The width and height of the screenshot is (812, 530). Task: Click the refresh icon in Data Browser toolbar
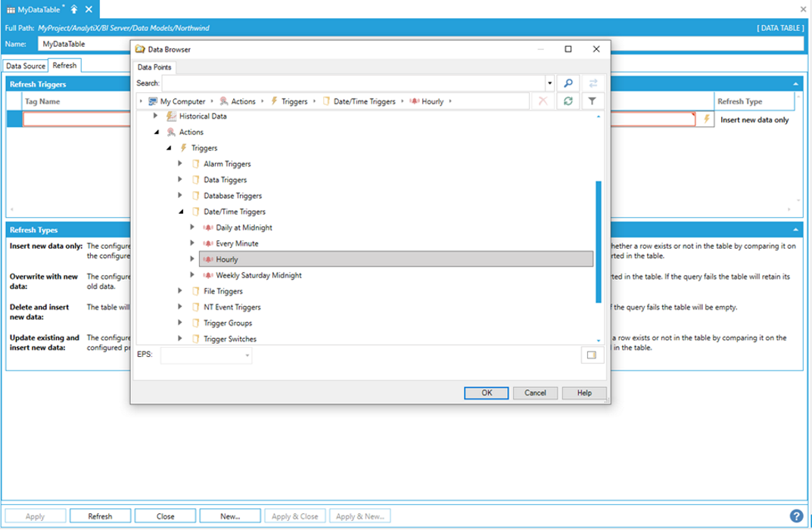click(568, 101)
